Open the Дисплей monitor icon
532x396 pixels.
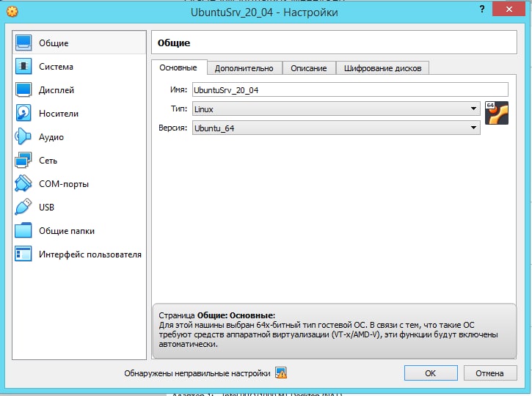23,89
